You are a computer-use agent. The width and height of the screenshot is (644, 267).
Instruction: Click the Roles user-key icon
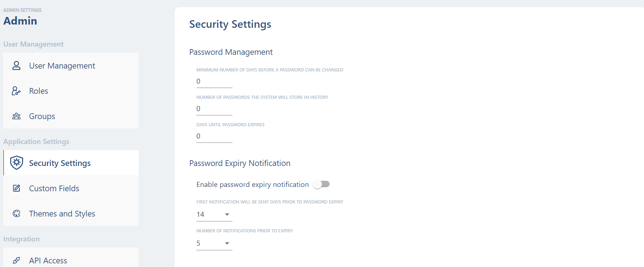(17, 91)
